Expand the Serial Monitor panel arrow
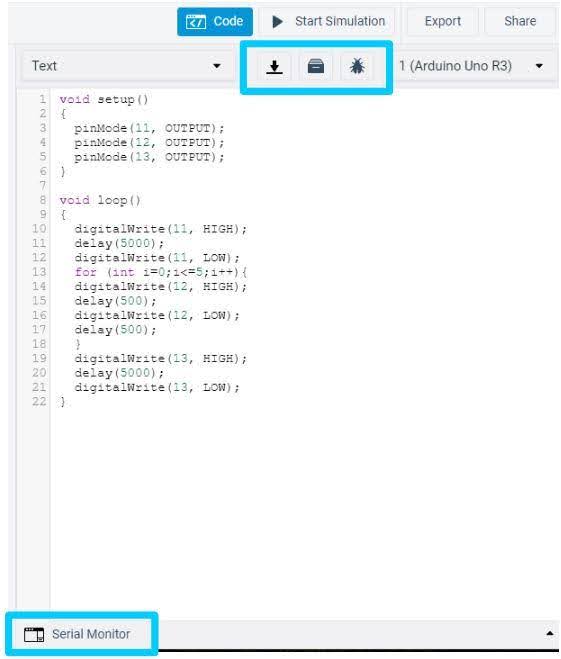This screenshot has width=561, height=659. point(549,633)
